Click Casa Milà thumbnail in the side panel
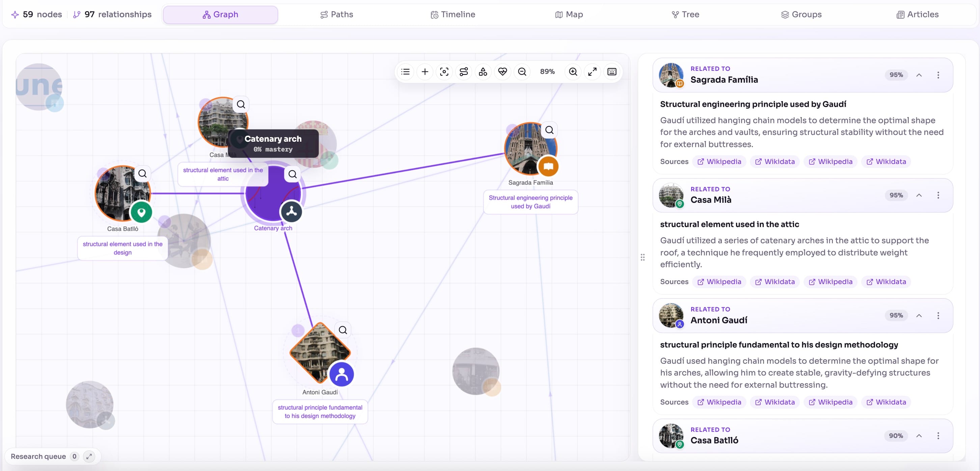 pyautogui.click(x=671, y=195)
